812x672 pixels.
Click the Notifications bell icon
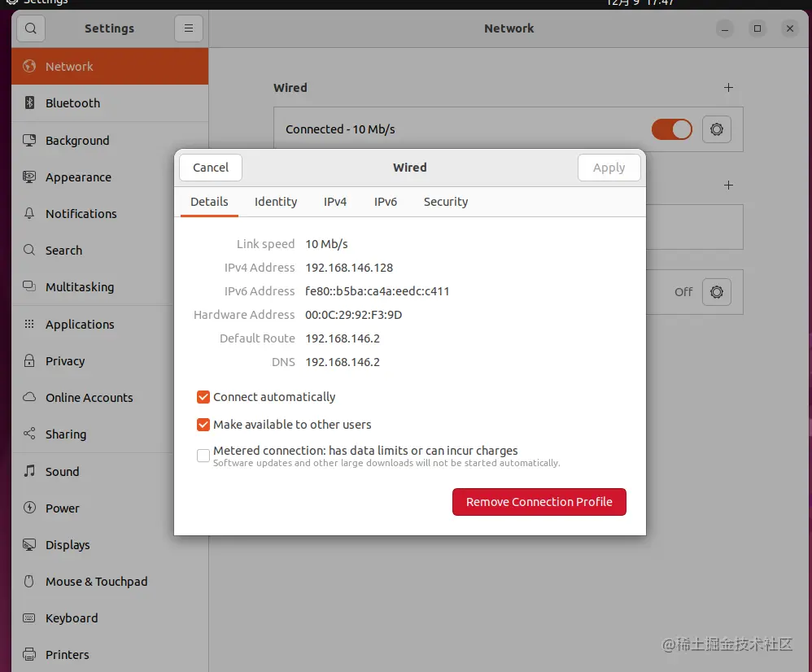29,213
